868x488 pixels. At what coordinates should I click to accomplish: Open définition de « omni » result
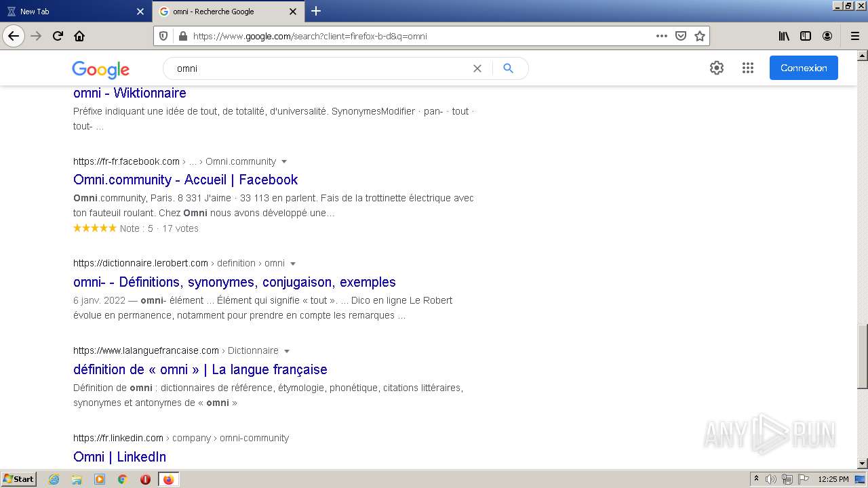(200, 369)
